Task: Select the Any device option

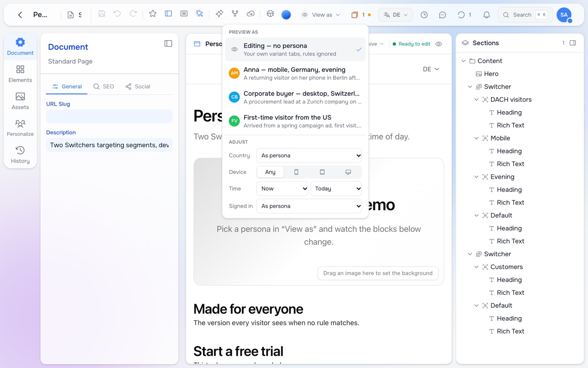Action: [270, 172]
